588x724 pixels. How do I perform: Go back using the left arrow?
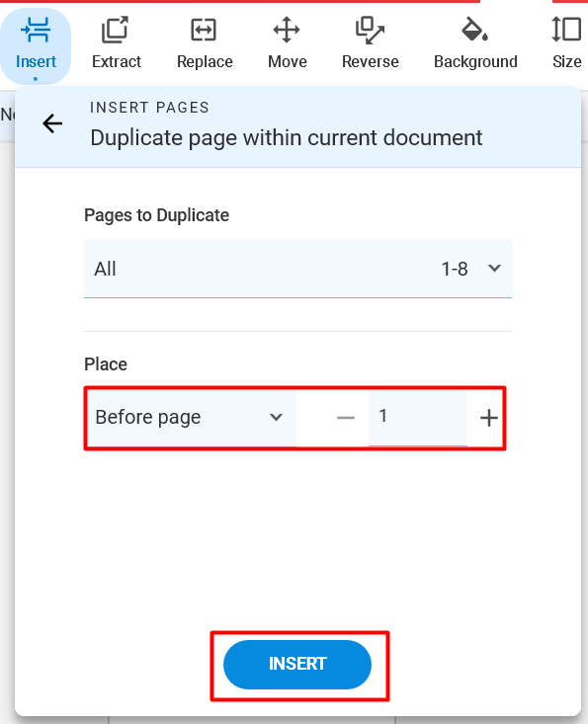[x=52, y=123]
